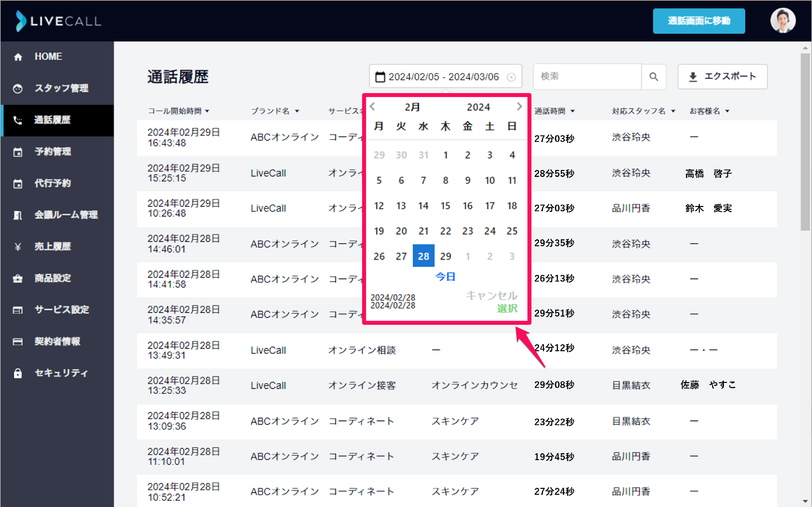The image size is (812, 507).
Task: Click the 代行予約 calendar icon
Action: pyautogui.click(x=18, y=184)
